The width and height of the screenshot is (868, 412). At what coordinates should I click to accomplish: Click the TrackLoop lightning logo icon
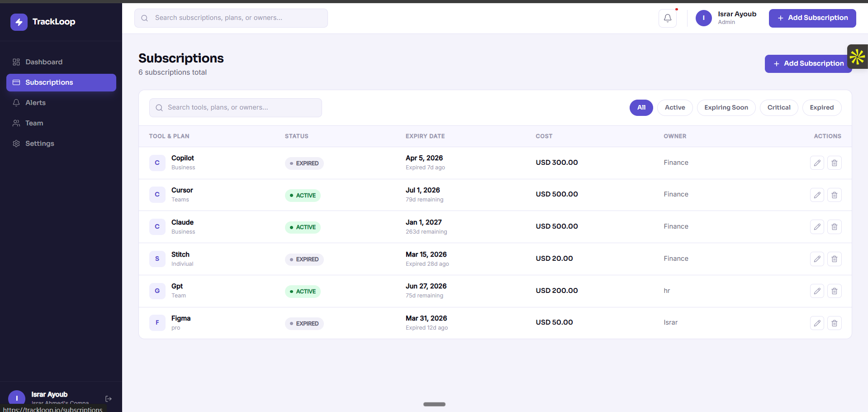(x=19, y=22)
